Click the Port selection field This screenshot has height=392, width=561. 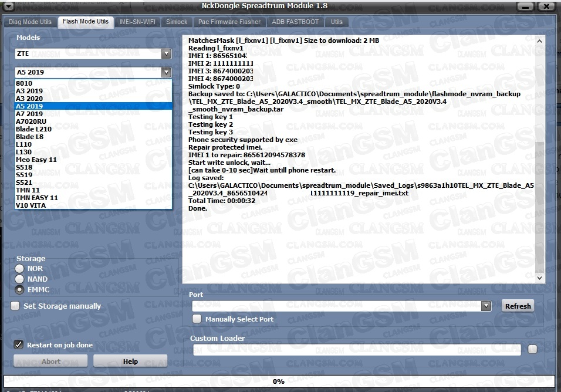click(342, 306)
